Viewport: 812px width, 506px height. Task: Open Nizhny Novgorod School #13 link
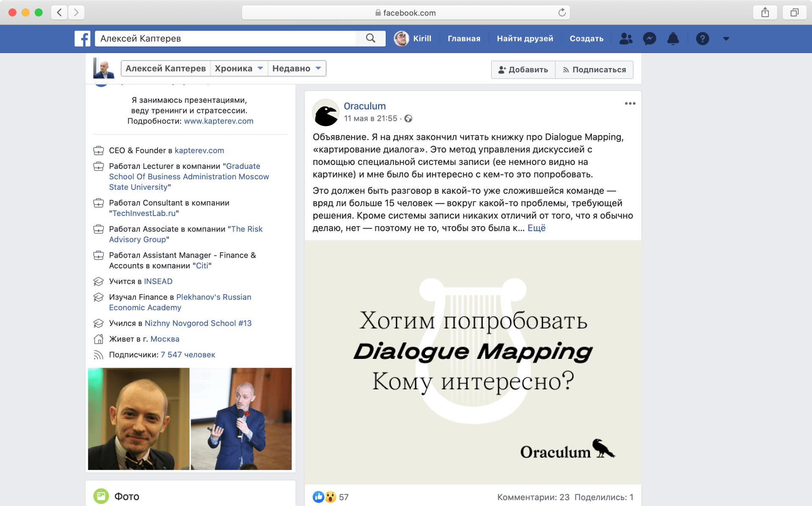[198, 323]
